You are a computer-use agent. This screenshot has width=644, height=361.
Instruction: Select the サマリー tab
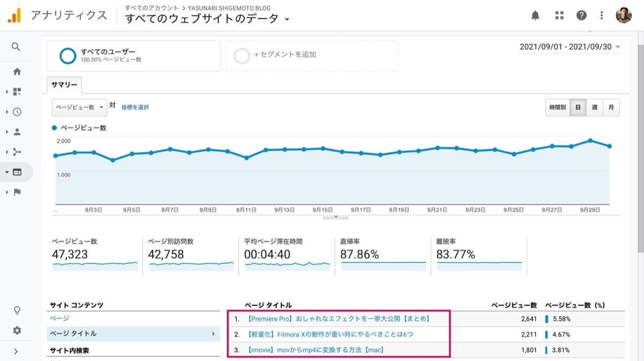tap(64, 85)
